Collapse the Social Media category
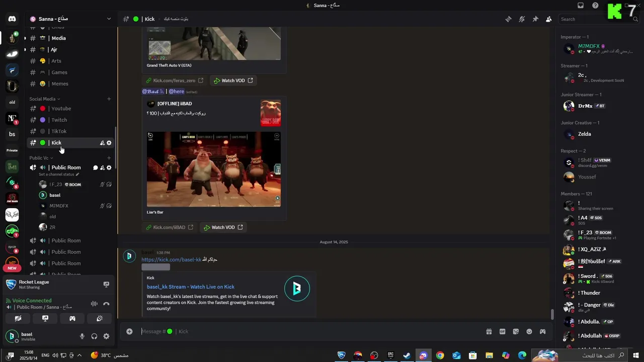The image size is (644, 362). [x=44, y=99]
